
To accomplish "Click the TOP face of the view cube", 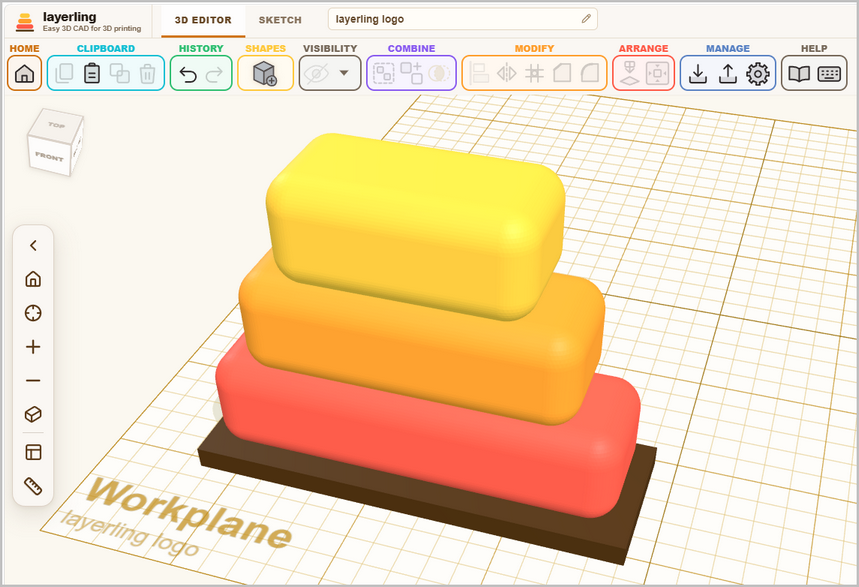I will 56,125.
